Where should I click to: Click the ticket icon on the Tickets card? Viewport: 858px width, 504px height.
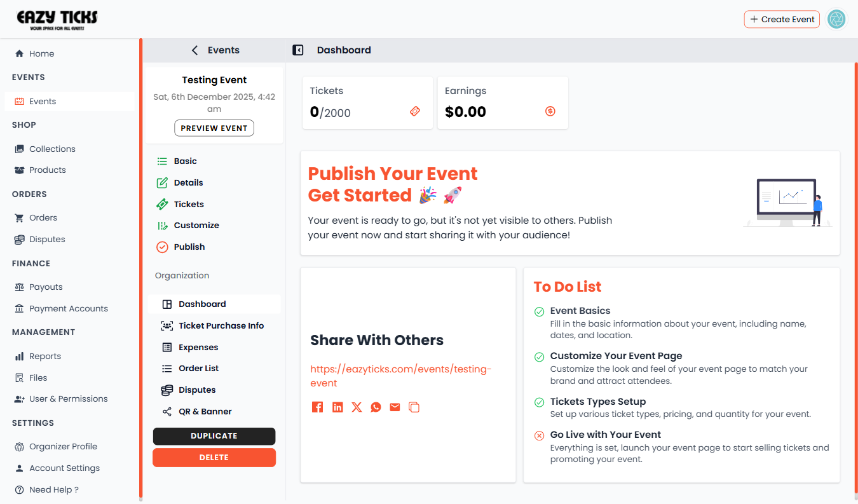click(x=415, y=111)
